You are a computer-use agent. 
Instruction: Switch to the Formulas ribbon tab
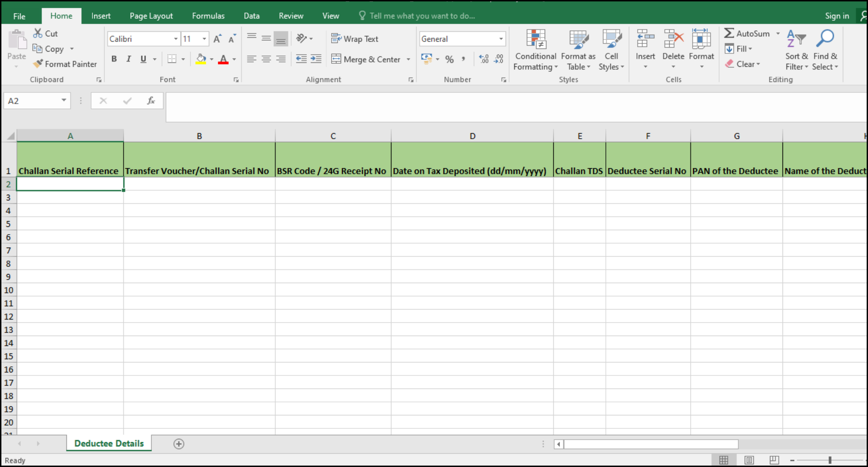pyautogui.click(x=208, y=16)
